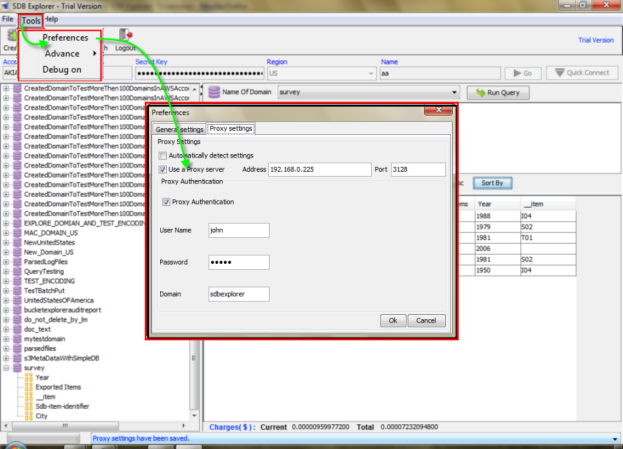Click the City attribute icon
Screen dimensions: 623x449
click(29, 416)
